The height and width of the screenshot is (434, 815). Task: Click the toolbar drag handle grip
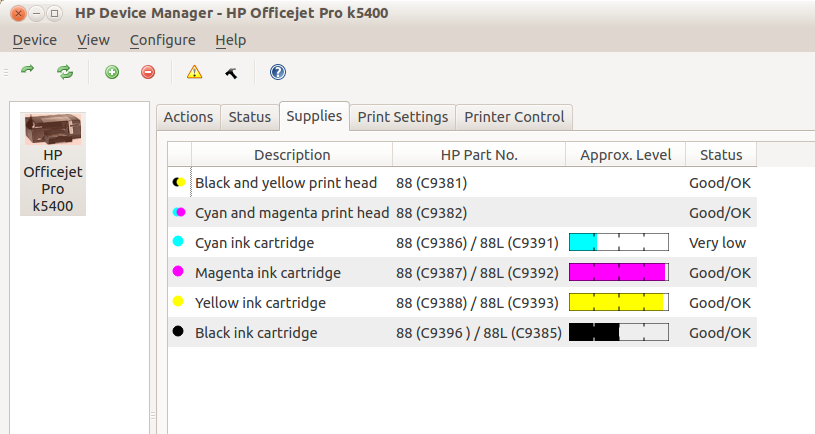pyautogui.click(x=6, y=72)
